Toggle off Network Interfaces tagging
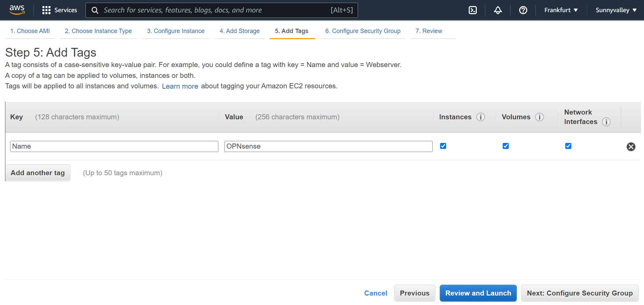This screenshot has height=305, width=644. [568, 146]
